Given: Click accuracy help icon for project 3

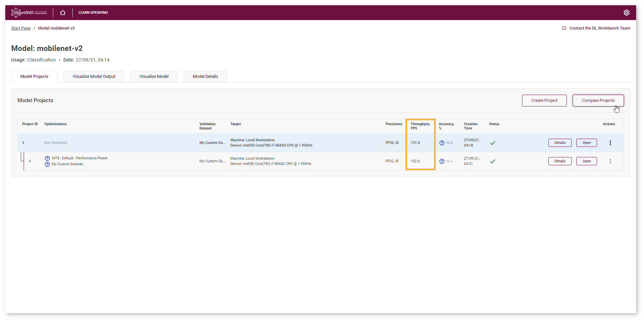Looking at the screenshot, I should (x=442, y=143).
